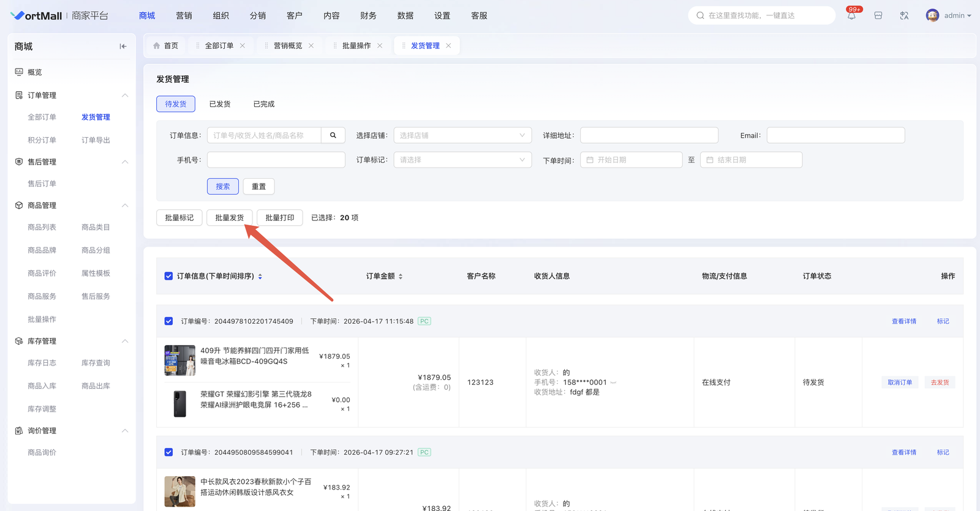980x511 pixels.
Task: Collapse the sidebar with the fold icon
Action: tap(123, 47)
